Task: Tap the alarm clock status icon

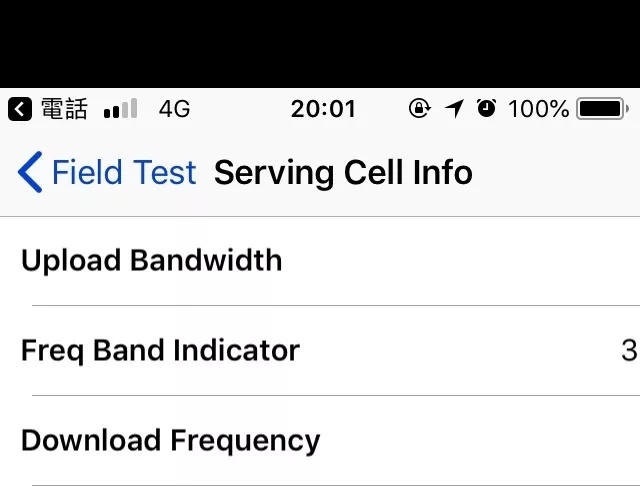Action: coord(487,109)
